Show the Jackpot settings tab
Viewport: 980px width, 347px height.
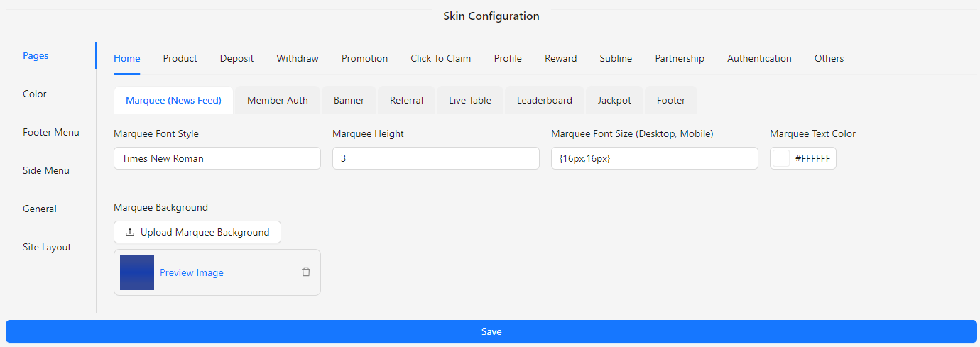614,100
